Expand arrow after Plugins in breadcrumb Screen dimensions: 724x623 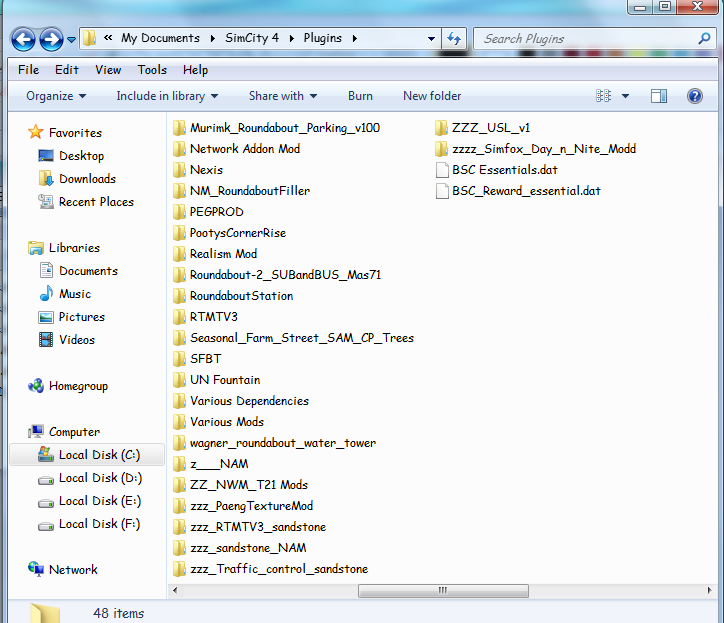point(355,38)
